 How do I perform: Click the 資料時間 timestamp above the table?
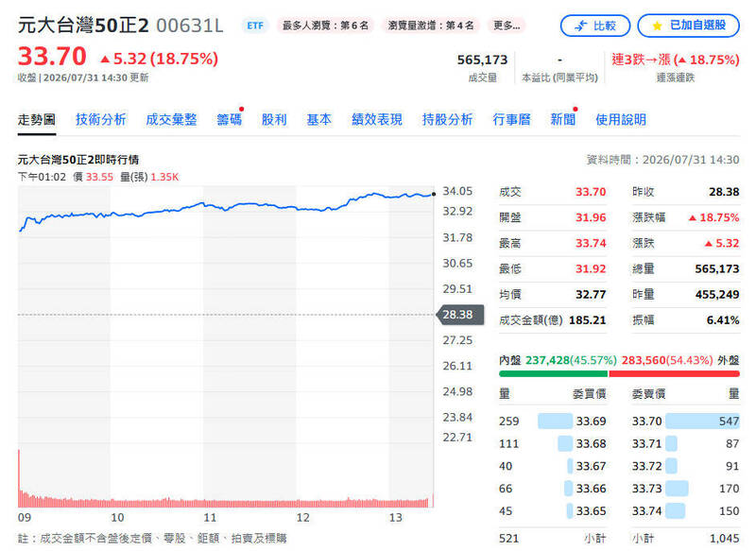click(x=663, y=160)
